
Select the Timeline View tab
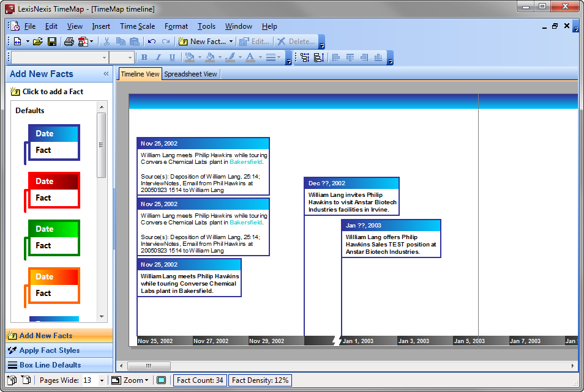point(140,74)
